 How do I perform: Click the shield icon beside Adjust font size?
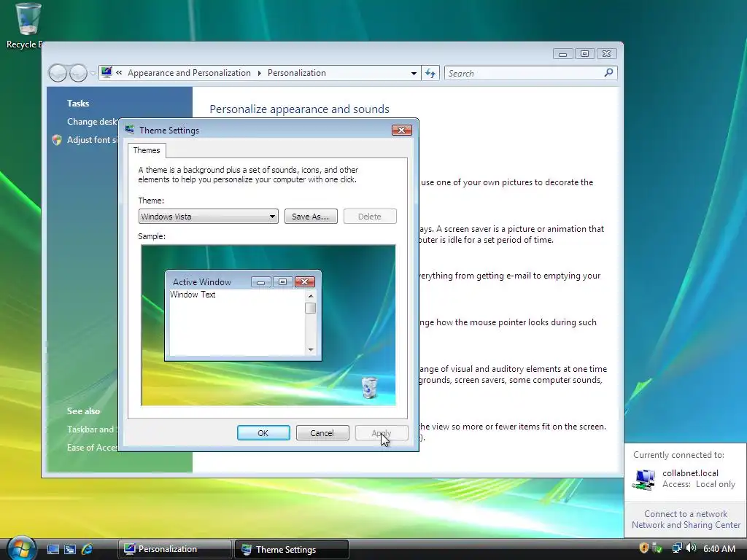57,140
